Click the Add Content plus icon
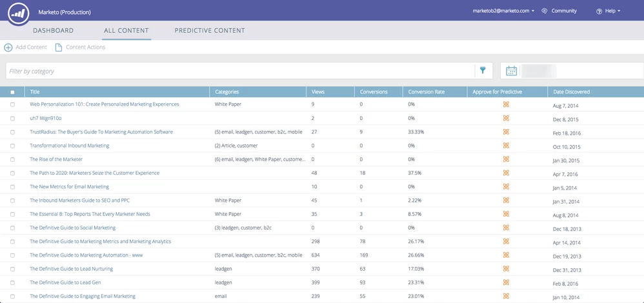 [x=8, y=47]
